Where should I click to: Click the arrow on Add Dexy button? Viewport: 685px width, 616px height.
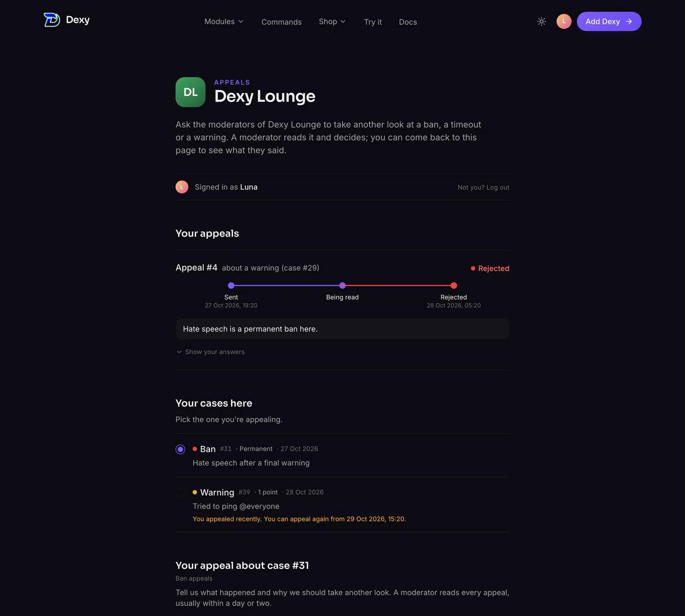coord(629,21)
